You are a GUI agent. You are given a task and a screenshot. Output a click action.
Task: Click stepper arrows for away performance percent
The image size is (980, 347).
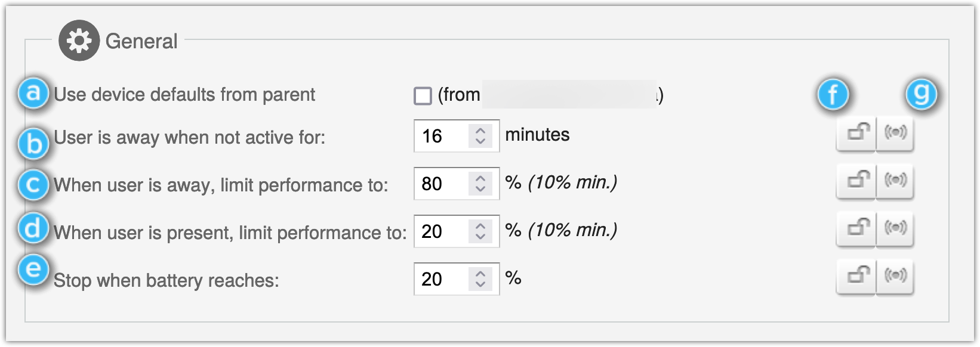click(x=480, y=184)
